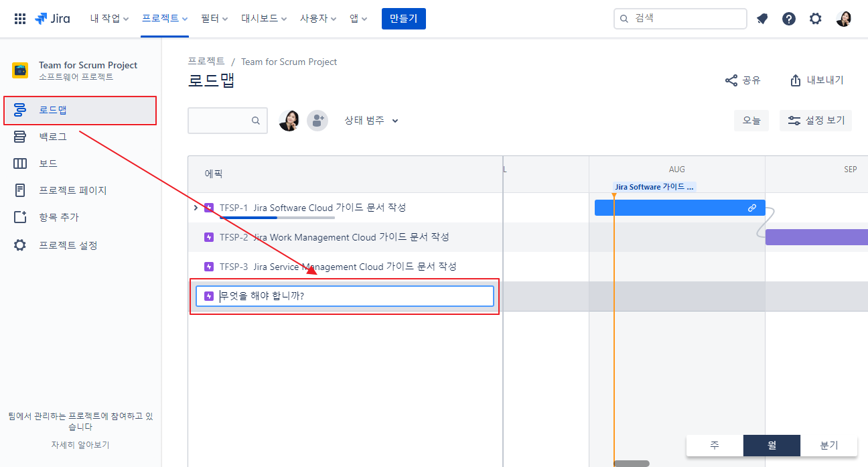The width and height of the screenshot is (868, 467).
Task: Open the 대시보드 menu in top navigation
Action: point(264,19)
